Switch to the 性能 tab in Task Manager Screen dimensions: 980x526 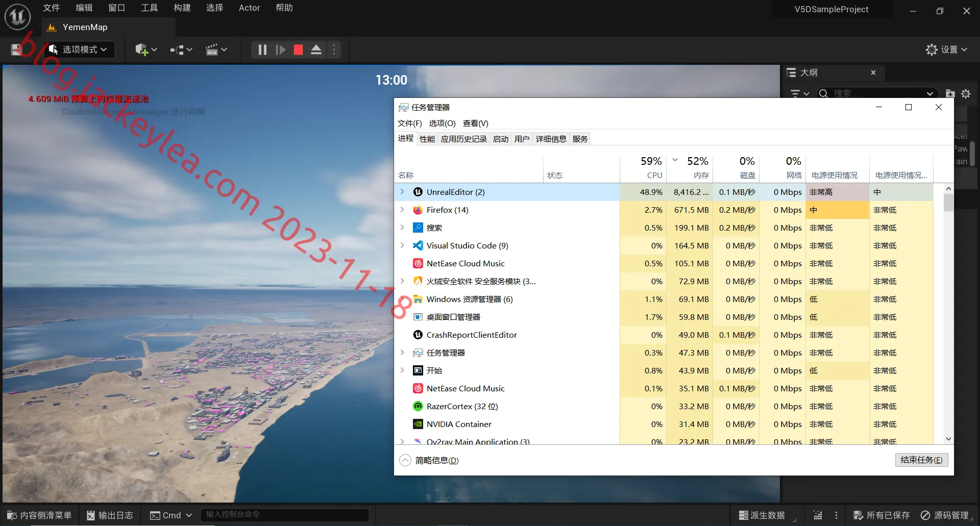pos(427,139)
